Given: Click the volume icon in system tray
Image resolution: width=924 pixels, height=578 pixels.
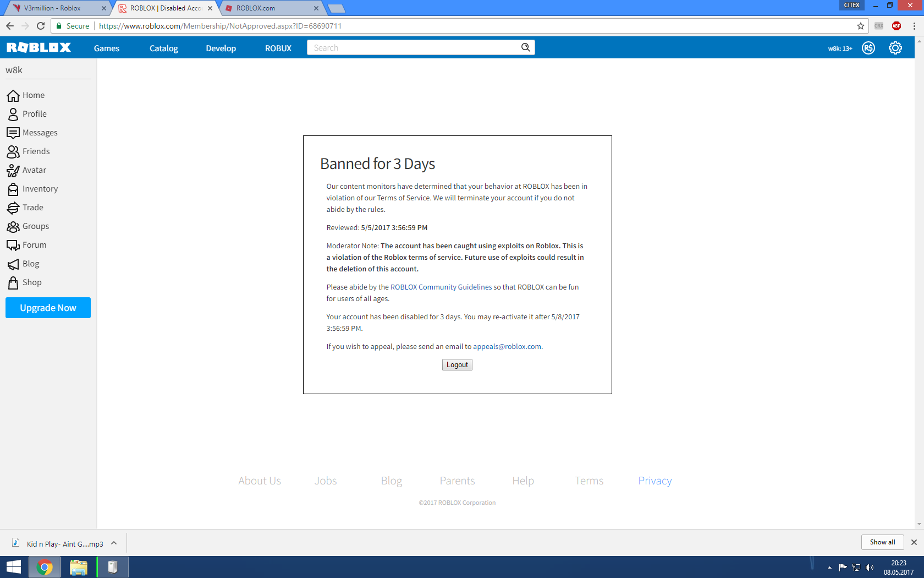Looking at the screenshot, I should [870, 568].
